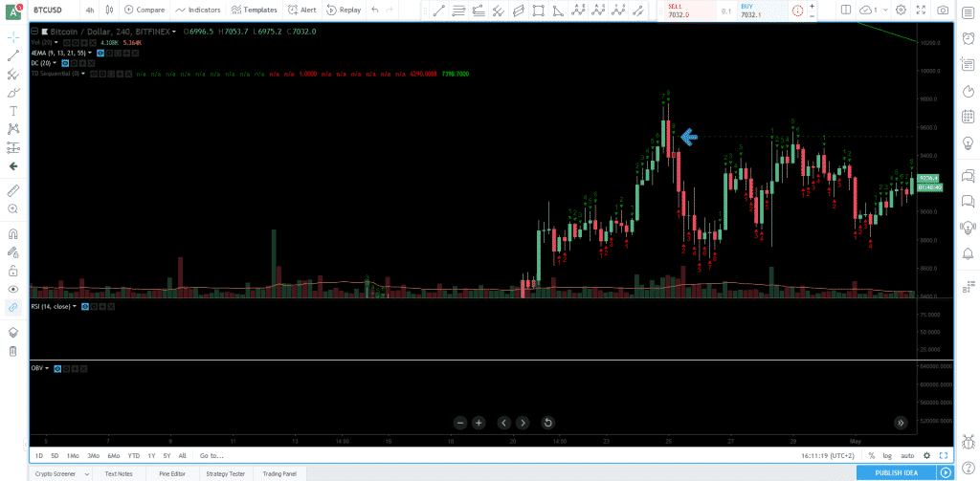Expand the RSI (14, close) dropdown arrow
The image size is (980, 481).
pyautogui.click(x=75, y=307)
